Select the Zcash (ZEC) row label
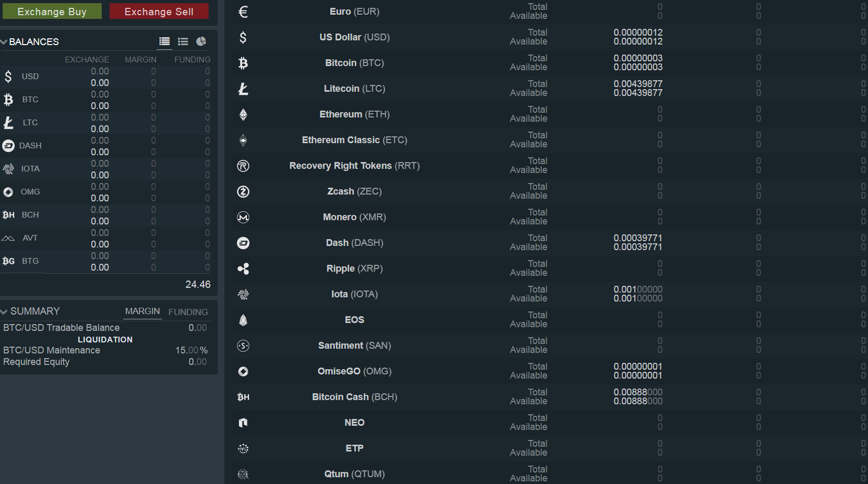The width and height of the screenshot is (868, 484). point(354,191)
